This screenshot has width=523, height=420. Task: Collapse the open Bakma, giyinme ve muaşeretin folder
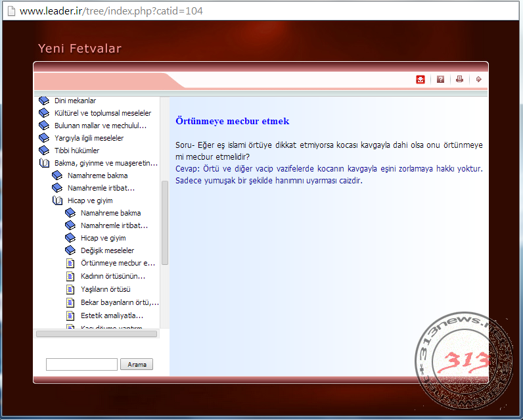(x=44, y=163)
